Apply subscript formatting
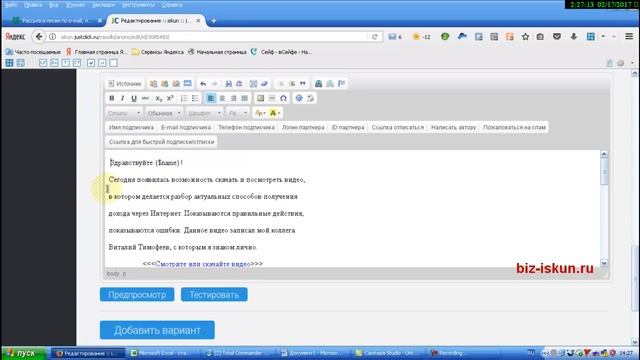 point(159,98)
